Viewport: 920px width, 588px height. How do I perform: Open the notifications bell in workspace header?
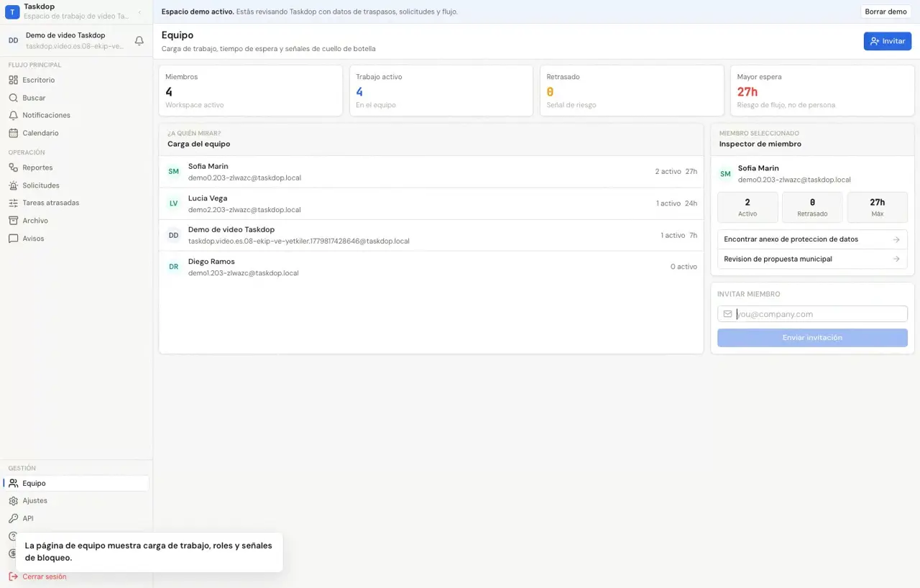(139, 41)
